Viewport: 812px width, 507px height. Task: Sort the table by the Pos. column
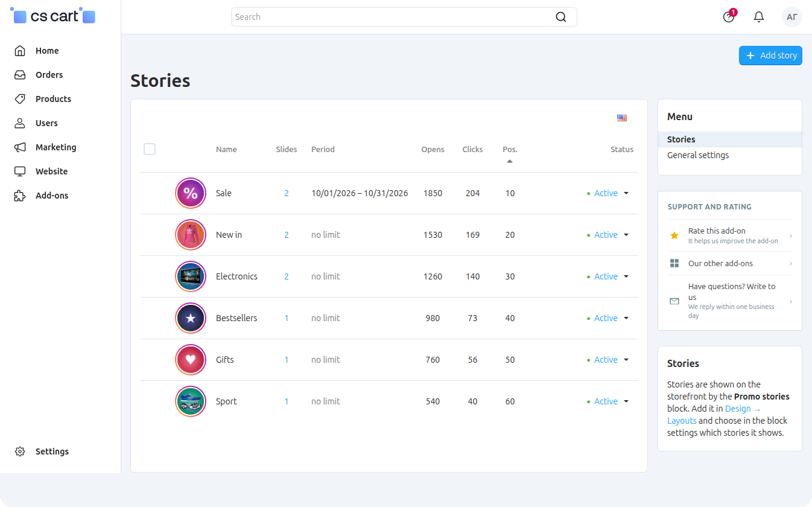click(510, 150)
